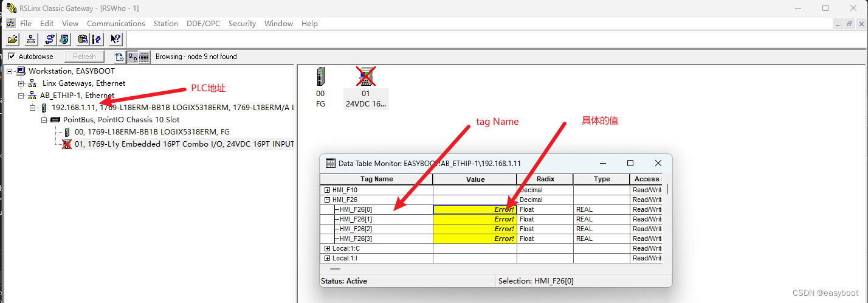This screenshot has height=303, width=868.
Task: Open the Station menu
Action: click(165, 23)
